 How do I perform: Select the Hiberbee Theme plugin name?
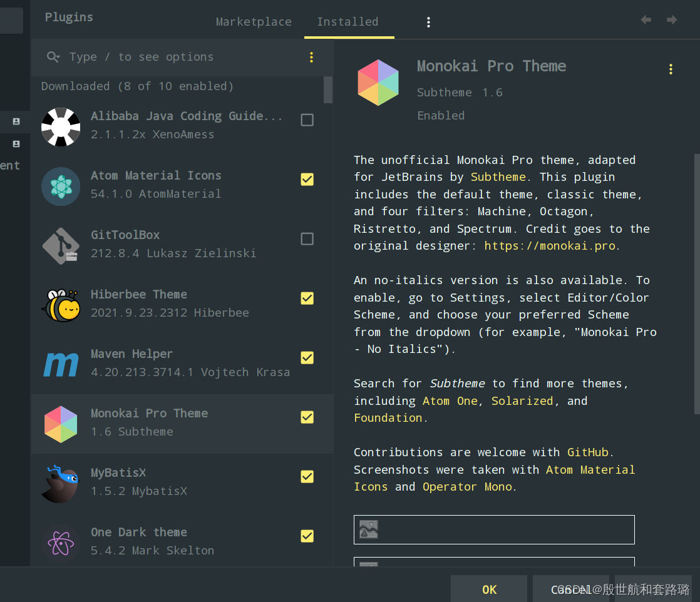[139, 295]
